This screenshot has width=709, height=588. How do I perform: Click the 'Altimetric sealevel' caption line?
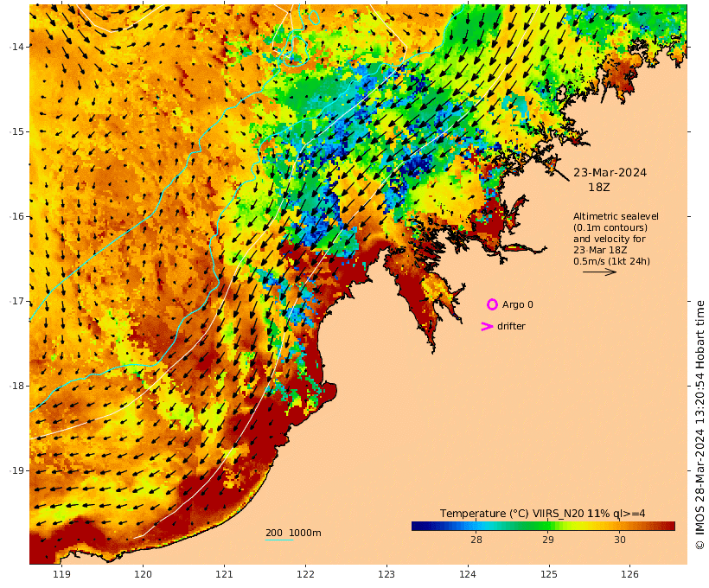click(616, 217)
